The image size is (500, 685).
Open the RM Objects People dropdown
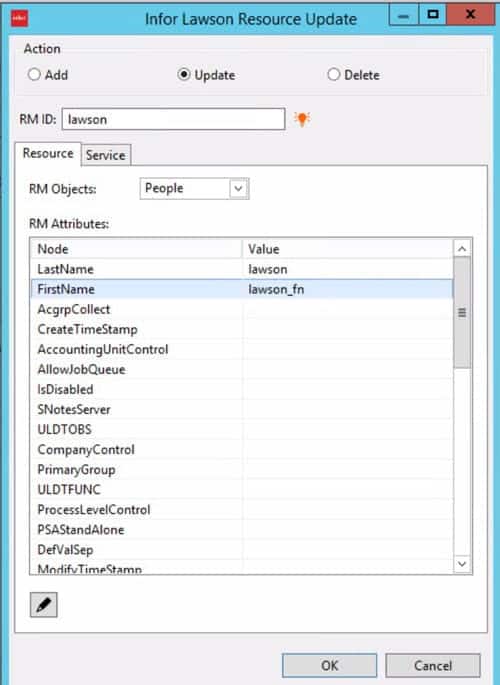coord(194,188)
